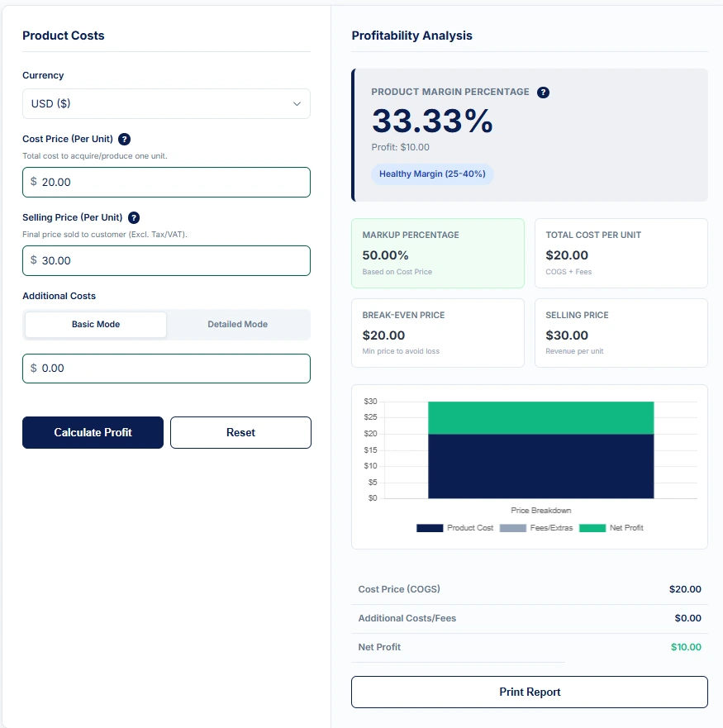The height and width of the screenshot is (728, 723).
Task: Reset the calculator inputs
Action: point(240,432)
